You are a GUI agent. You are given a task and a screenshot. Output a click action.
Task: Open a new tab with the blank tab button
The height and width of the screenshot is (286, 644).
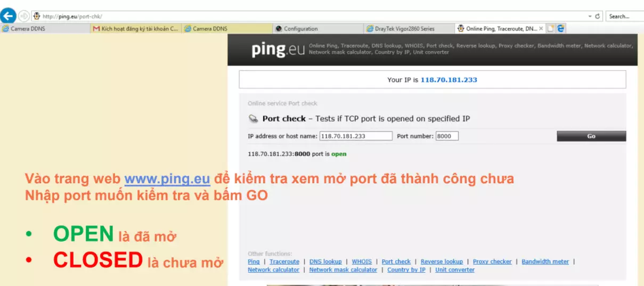pos(551,29)
